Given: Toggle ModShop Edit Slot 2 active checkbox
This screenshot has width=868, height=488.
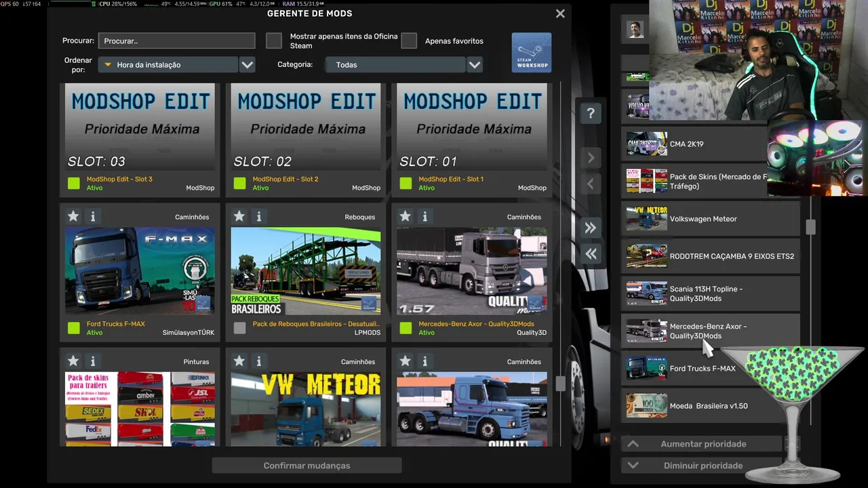Looking at the screenshot, I should 239,183.
